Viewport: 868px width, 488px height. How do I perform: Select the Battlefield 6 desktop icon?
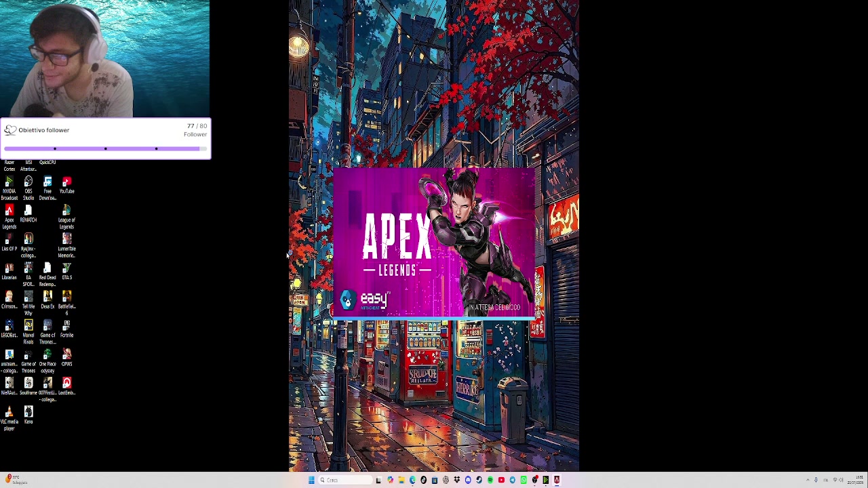click(x=66, y=304)
